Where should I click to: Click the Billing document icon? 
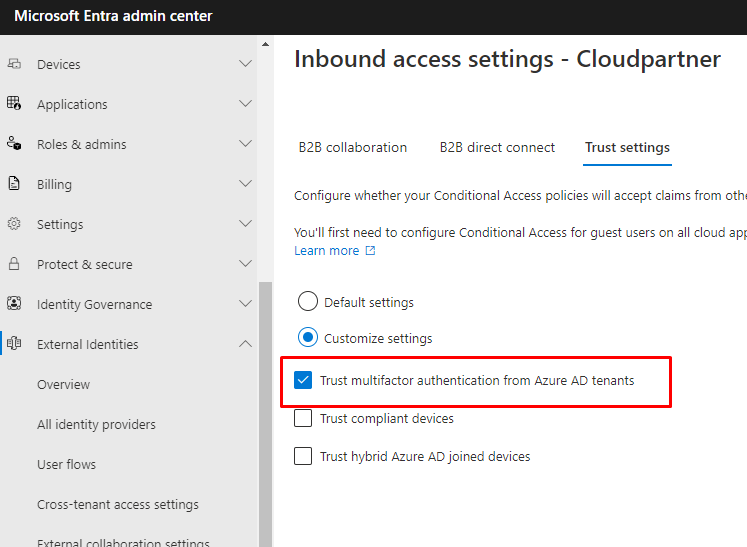pyautogui.click(x=14, y=184)
